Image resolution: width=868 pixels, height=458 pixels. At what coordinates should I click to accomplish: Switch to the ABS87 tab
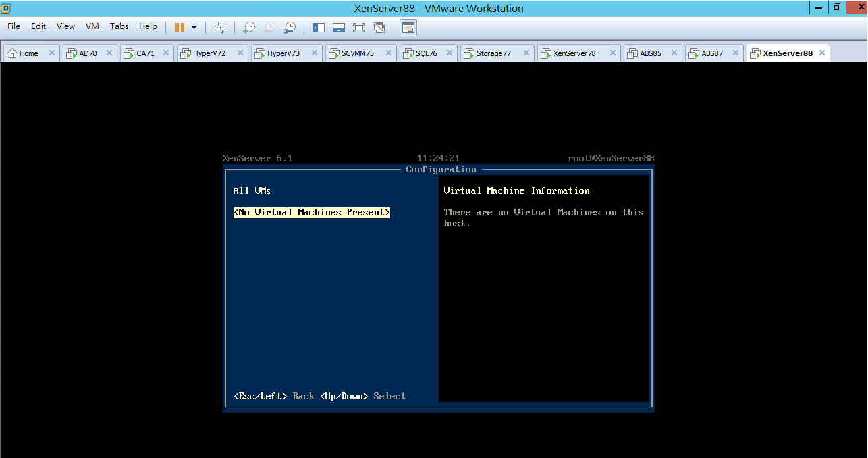tap(714, 53)
